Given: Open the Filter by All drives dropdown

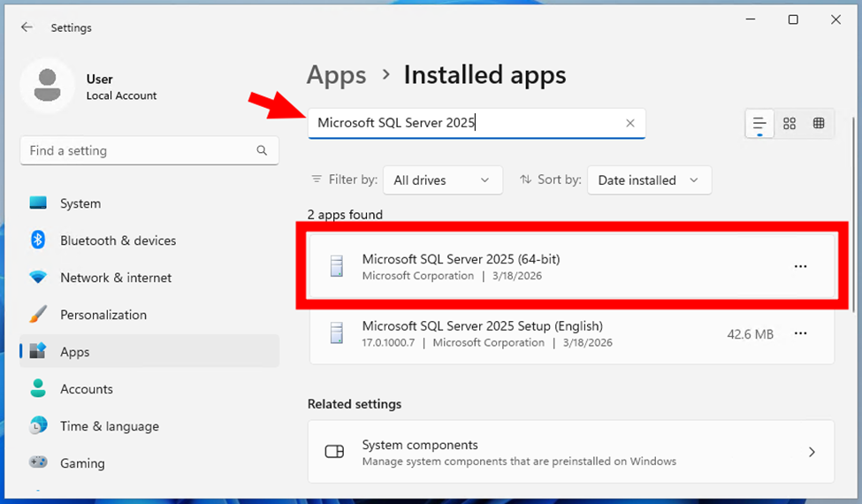Looking at the screenshot, I should (441, 180).
